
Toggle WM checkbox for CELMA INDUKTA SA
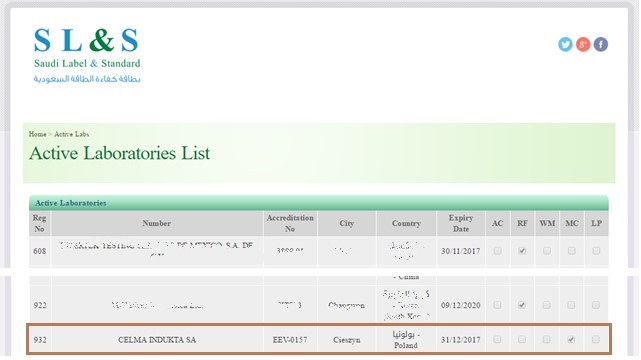pos(547,339)
